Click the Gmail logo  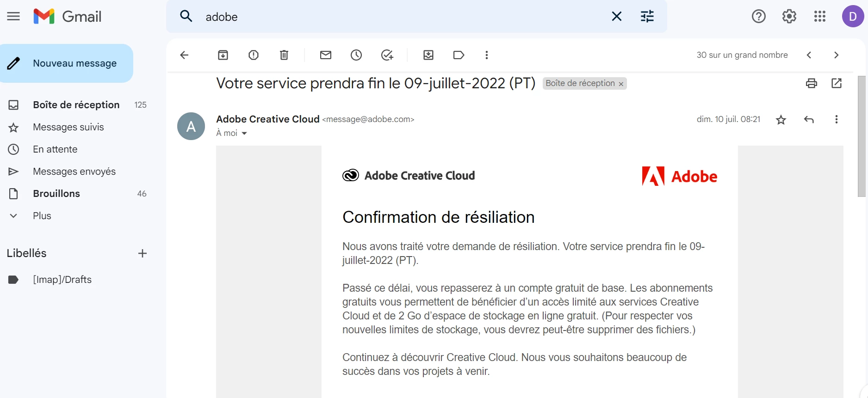point(68,17)
